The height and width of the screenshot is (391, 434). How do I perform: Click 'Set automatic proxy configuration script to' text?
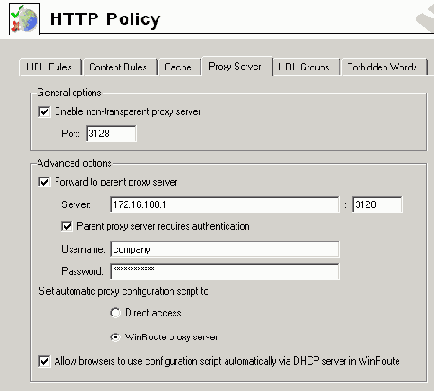[x=123, y=291]
